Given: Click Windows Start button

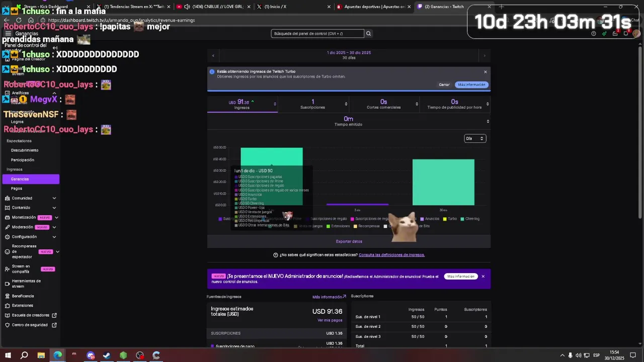Looking at the screenshot, I should [8, 355].
